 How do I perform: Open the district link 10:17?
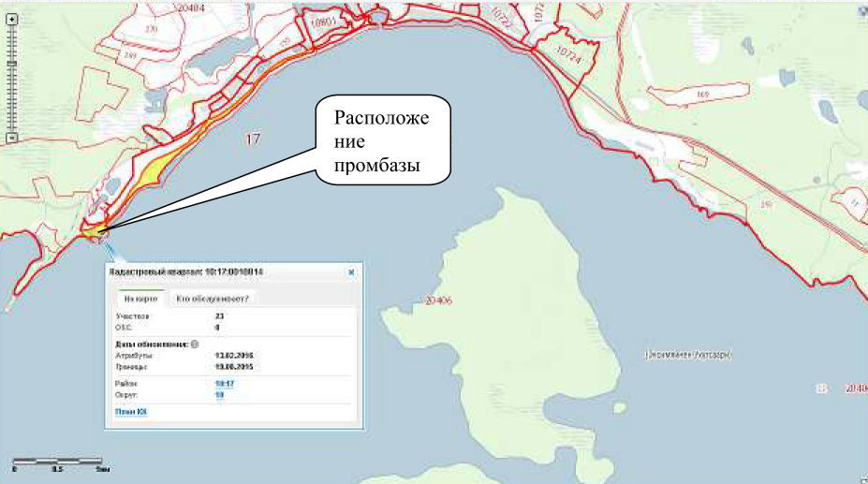224,384
